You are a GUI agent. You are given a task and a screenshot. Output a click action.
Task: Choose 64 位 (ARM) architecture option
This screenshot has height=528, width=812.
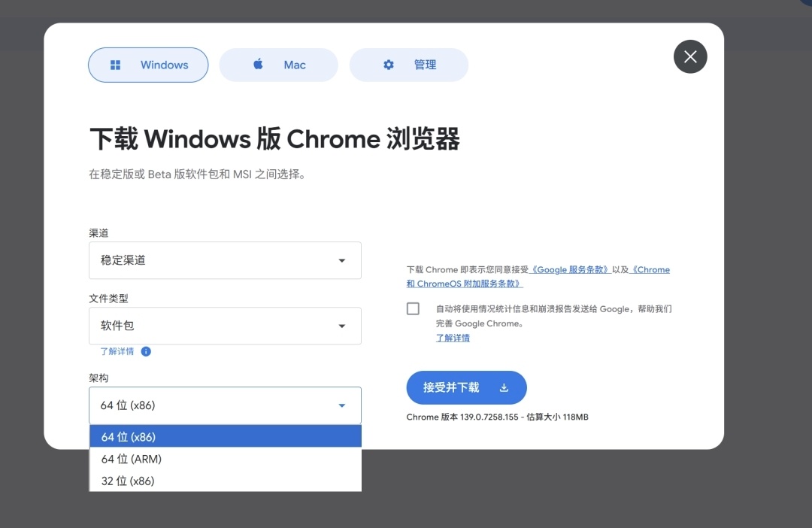click(x=226, y=459)
